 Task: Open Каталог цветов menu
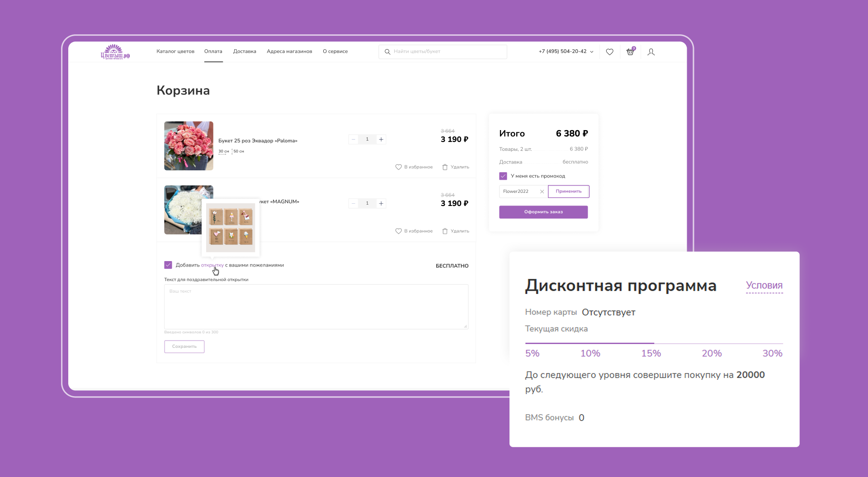pos(175,51)
